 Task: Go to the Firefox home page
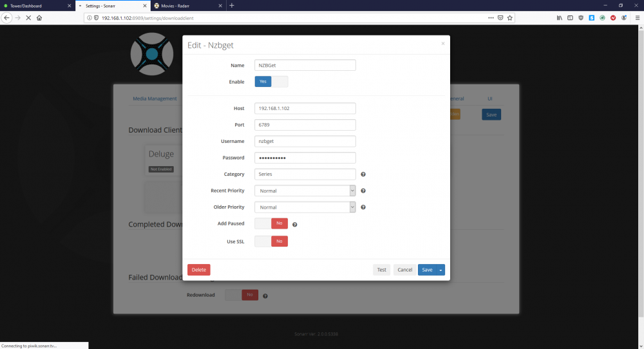[x=39, y=17]
